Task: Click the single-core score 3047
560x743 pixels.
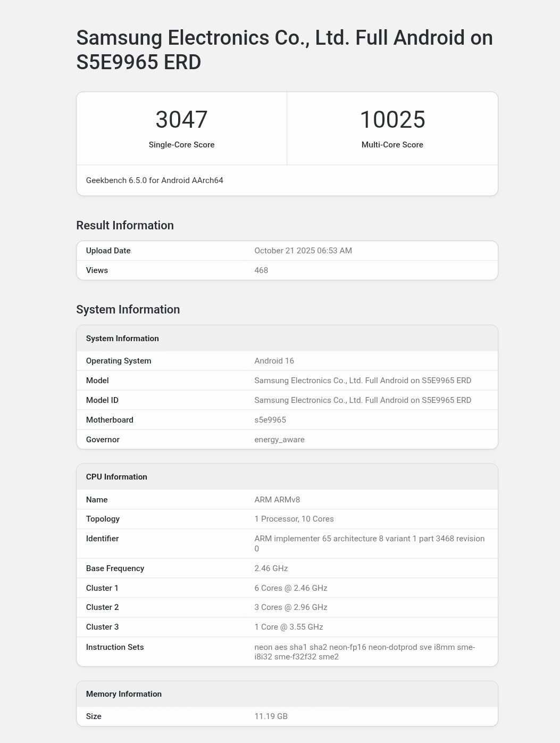Action: coord(181,120)
